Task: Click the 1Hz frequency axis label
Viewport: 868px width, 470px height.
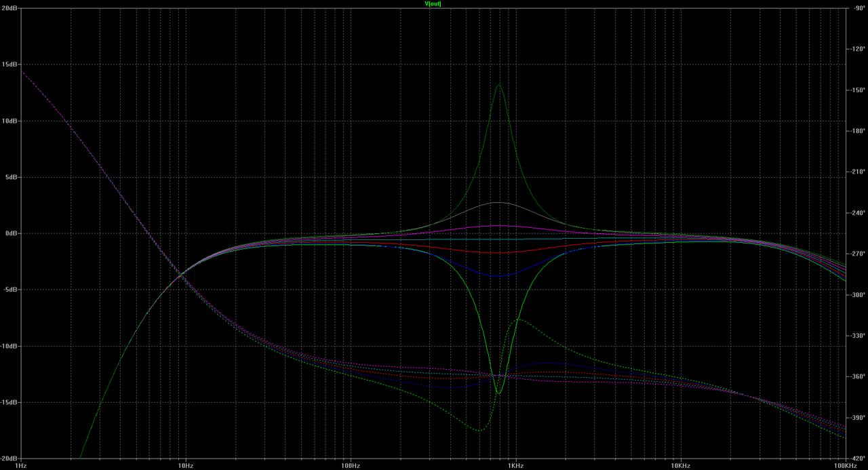Action: [21, 466]
